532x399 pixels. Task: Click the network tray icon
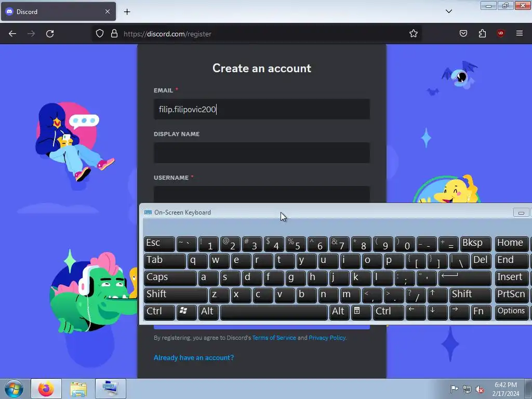467,390
